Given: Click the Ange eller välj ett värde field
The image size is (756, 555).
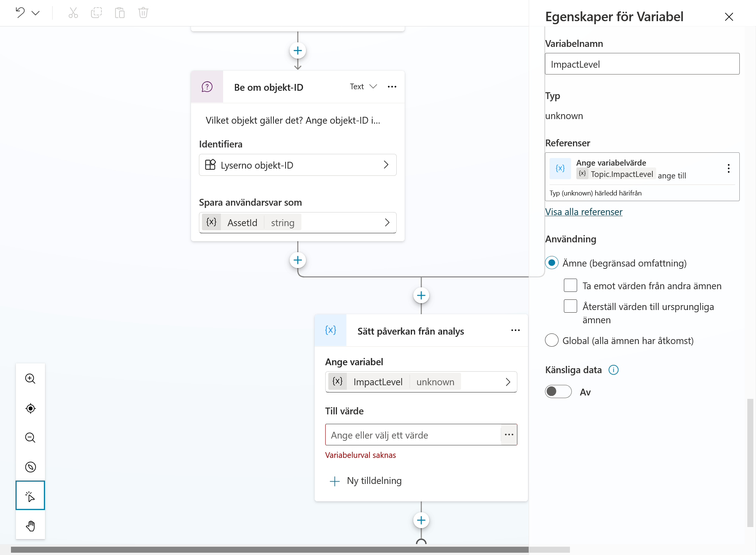Looking at the screenshot, I should point(413,435).
